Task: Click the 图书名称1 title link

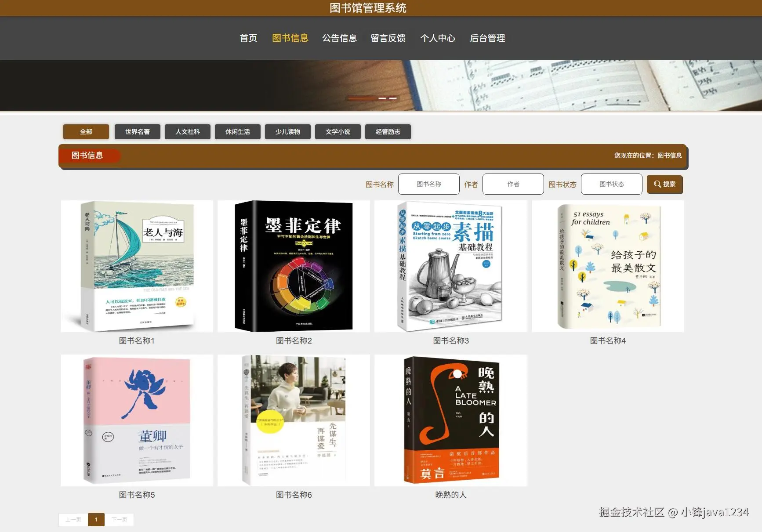Action: (x=137, y=341)
